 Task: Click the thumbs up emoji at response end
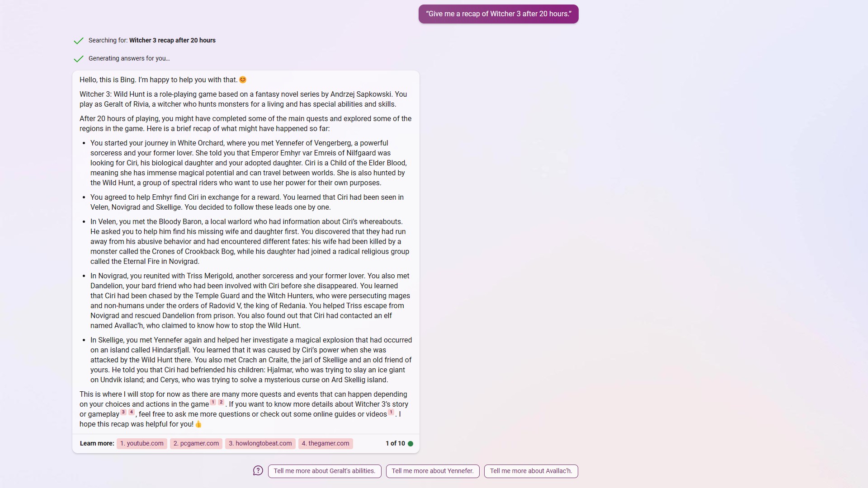[x=198, y=424]
